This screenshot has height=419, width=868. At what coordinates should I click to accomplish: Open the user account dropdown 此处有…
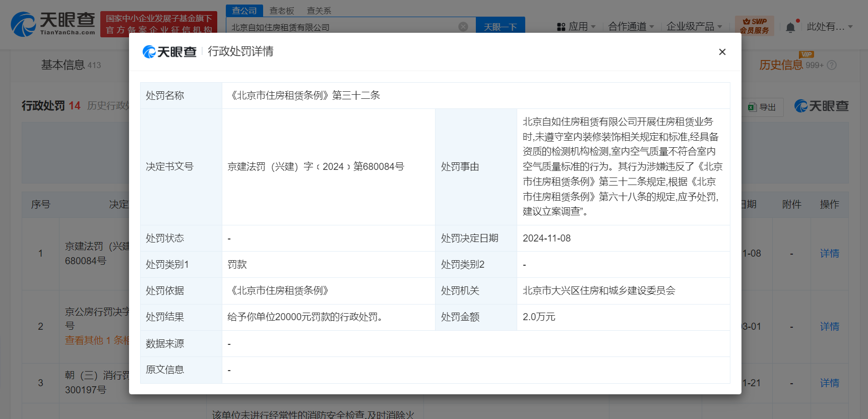point(829,27)
